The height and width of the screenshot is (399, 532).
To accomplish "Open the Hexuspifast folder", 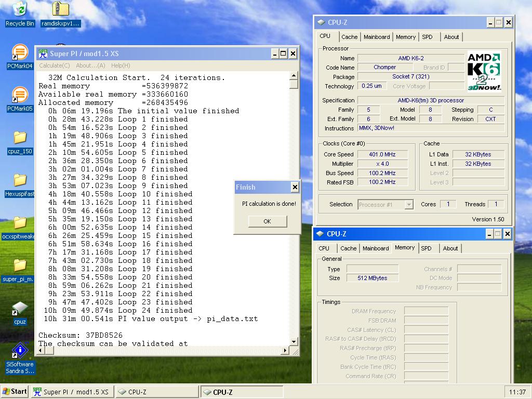I will tap(20, 185).
